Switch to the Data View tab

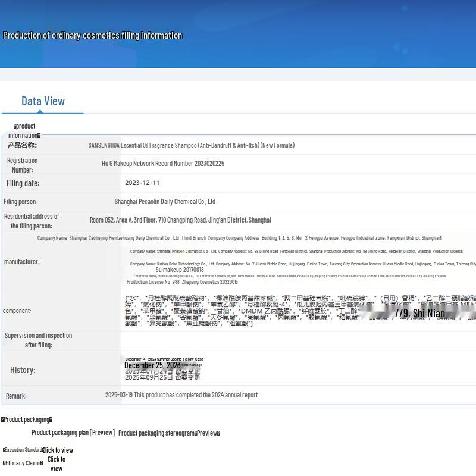point(43,101)
